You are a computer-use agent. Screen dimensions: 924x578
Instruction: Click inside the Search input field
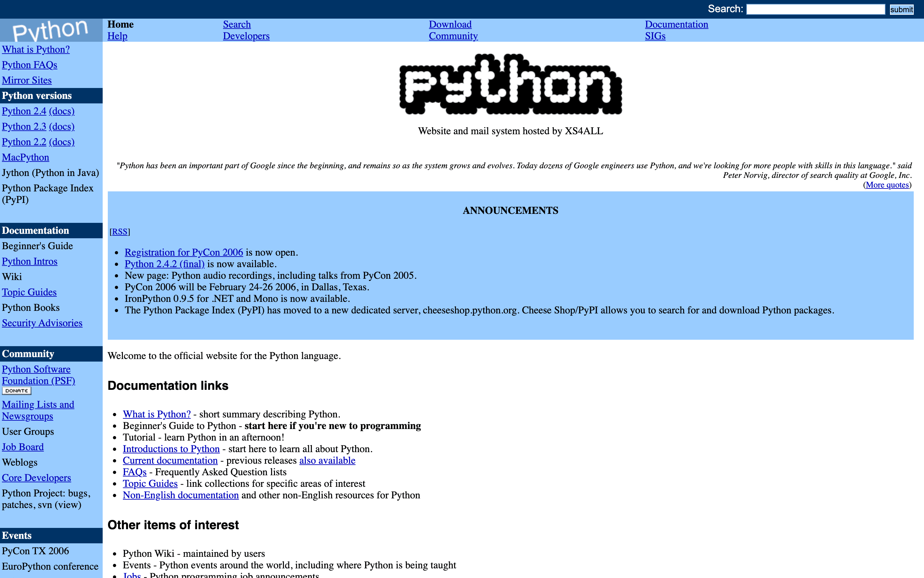pyautogui.click(x=816, y=9)
